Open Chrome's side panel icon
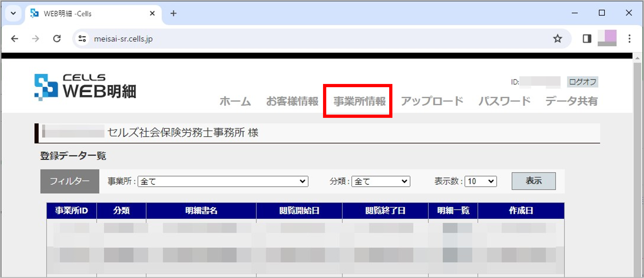The height and width of the screenshot is (278, 644). click(x=587, y=38)
